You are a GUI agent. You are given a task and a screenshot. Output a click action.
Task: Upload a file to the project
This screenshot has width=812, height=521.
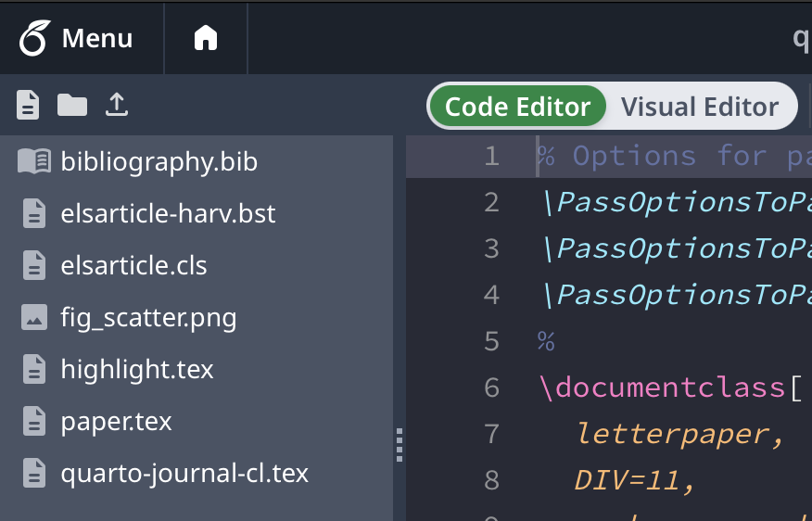(117, 105)
